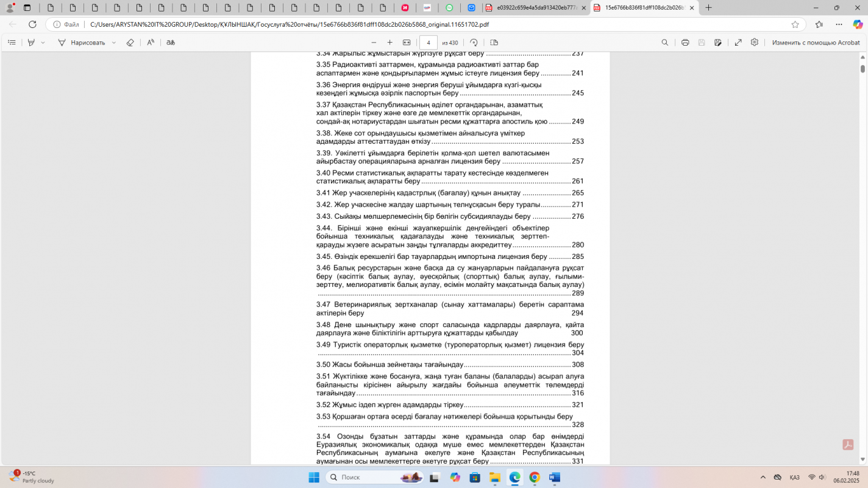
Task: Close the e03922c659e4a5da PDF tab
Action: [583, 8]
